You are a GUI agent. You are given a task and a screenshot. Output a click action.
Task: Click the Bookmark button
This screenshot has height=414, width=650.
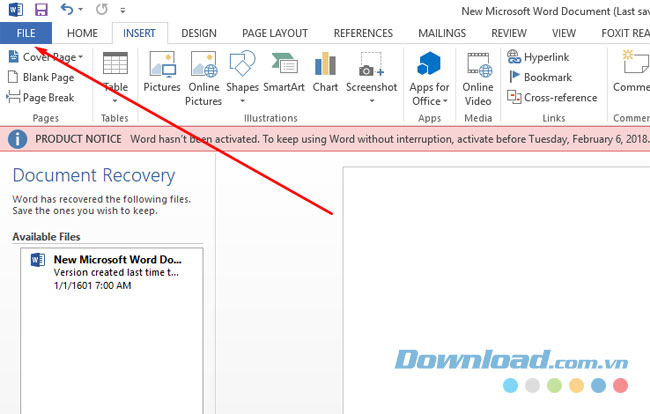click(539, 77)
